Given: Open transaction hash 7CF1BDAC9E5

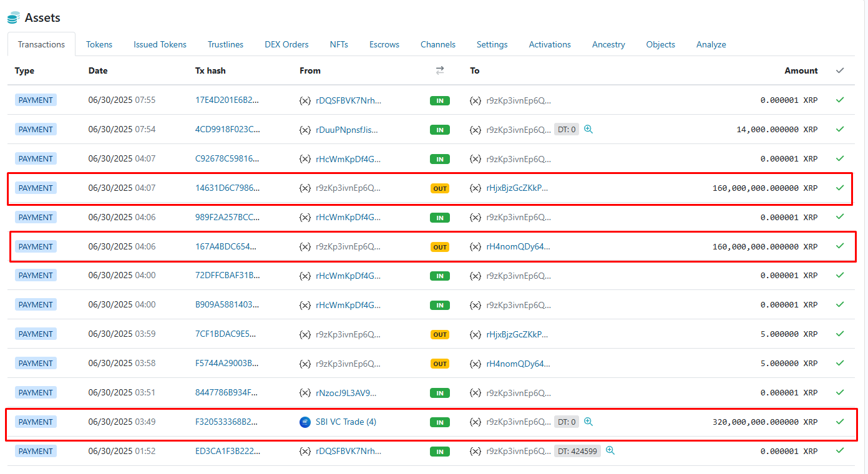Looking at the screenshot, I should point(226,334).
